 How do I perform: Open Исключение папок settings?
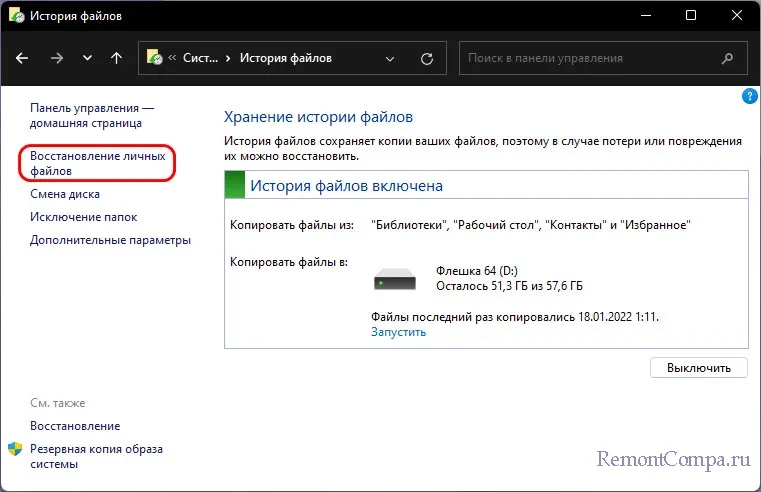point(84,217)
